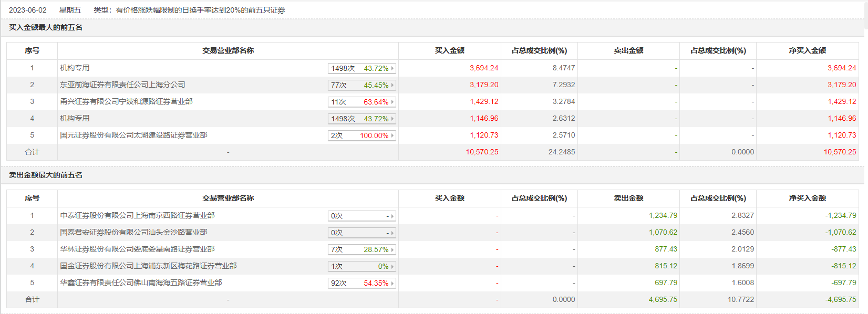Screen dimensions: 868x314
Task: Click 甬兴证券宁波和源路证券营业部 link
Action: point(126,101)
